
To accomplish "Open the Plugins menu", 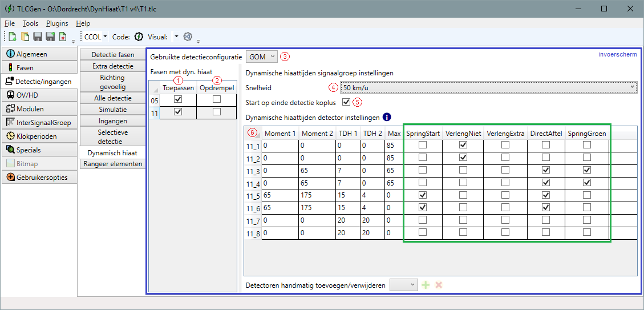I will click(57, 23).
